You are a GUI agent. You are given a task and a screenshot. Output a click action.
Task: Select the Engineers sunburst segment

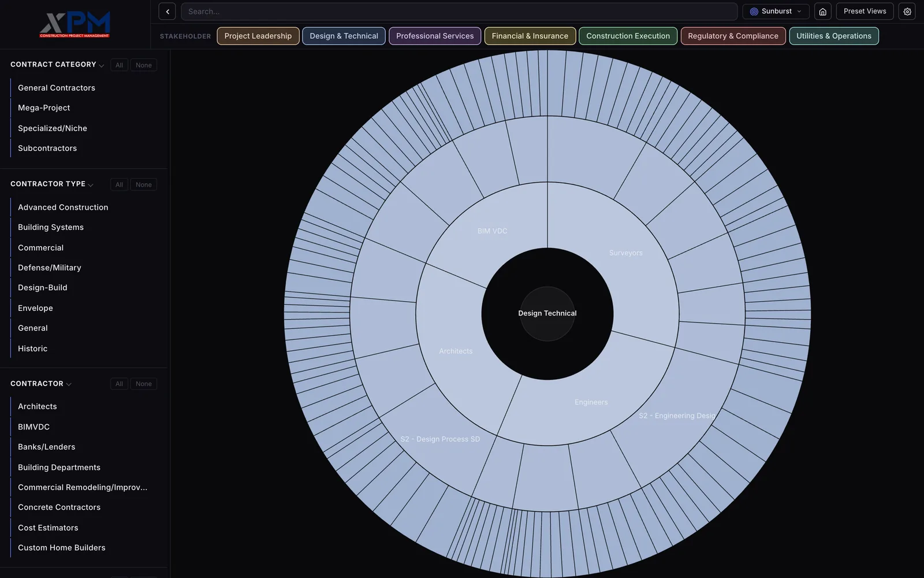[x=591, y=402]
